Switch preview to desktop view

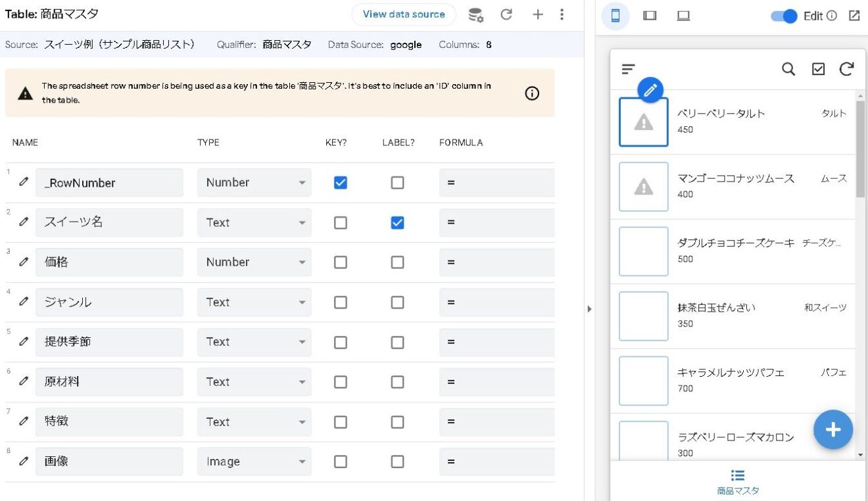683,15
